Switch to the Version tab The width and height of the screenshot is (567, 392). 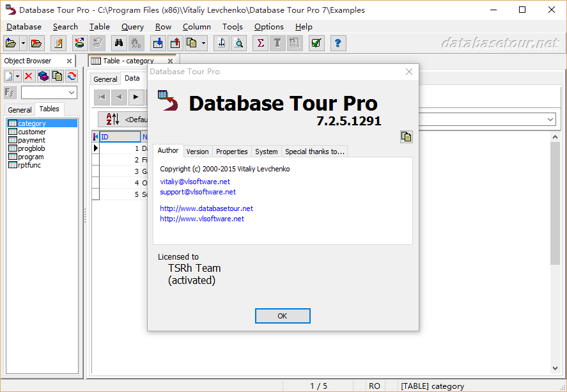click(197, 152)
